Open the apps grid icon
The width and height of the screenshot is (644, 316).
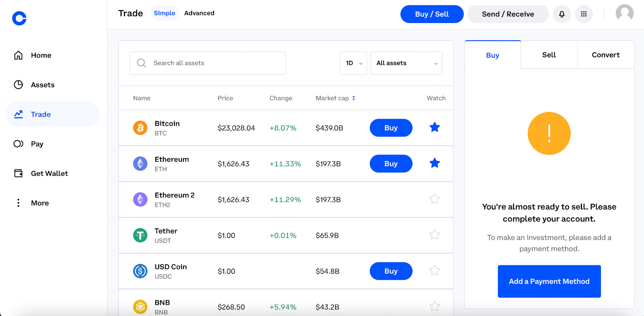[x=584, y=14]
